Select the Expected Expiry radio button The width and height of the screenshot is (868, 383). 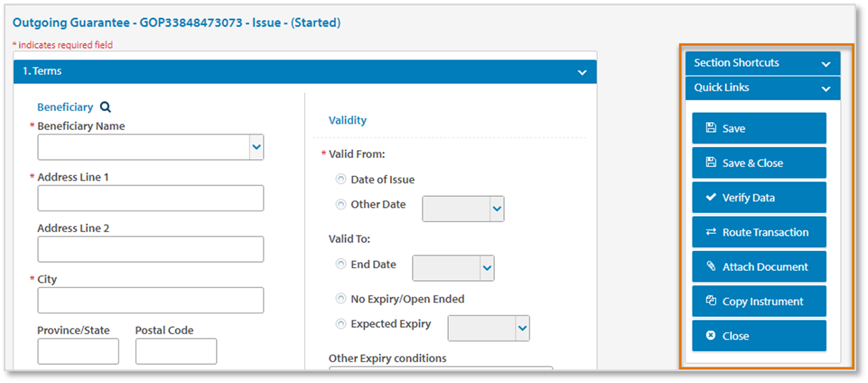[341, 323]
